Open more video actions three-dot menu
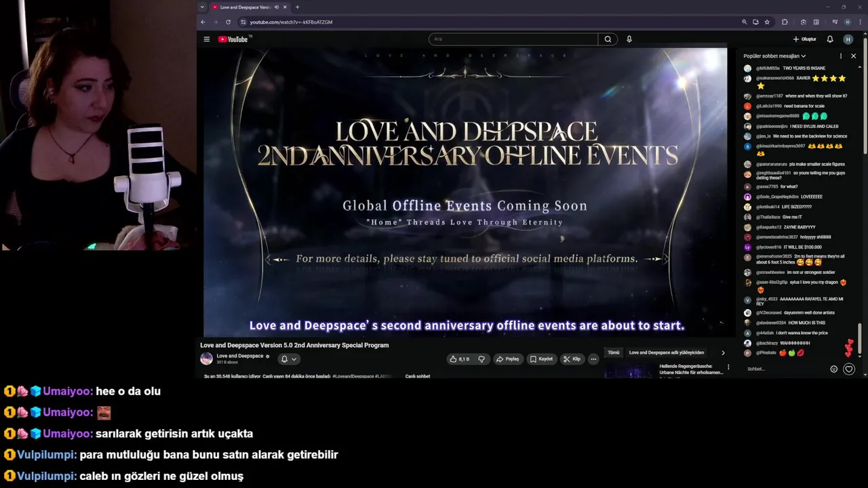The image size is (868, 488). (593, 359)
